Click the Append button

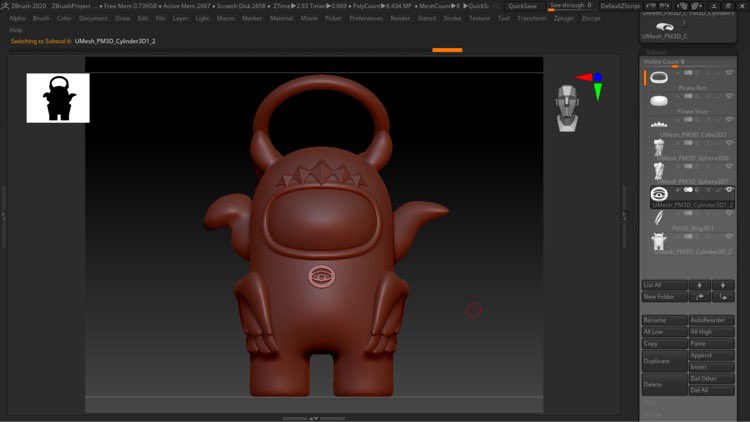tap(711, 355)
